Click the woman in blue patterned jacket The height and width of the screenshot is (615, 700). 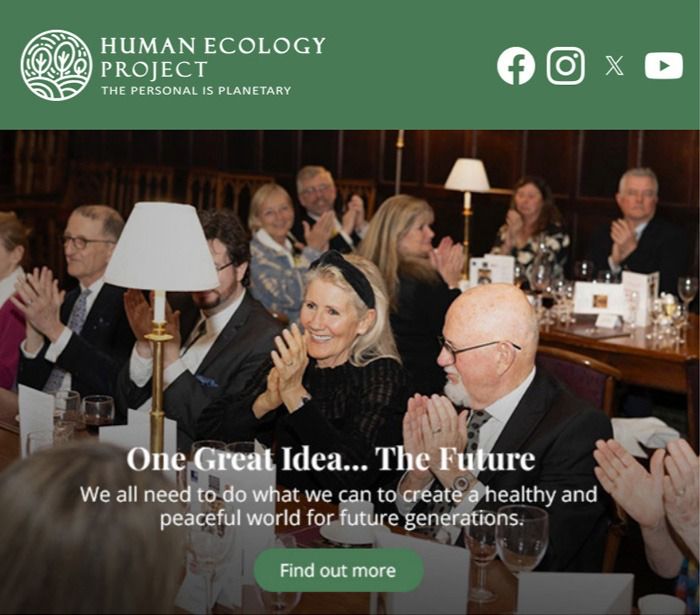click(x=277, y=250)
